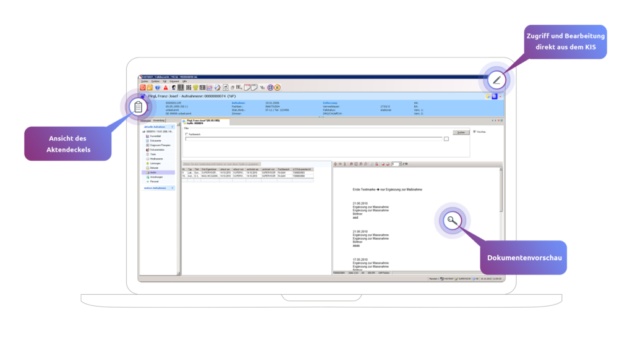This screenshot has width=643, height=364.
Task: Open Anordnungen in the sidebar
Action: point(156,177)
